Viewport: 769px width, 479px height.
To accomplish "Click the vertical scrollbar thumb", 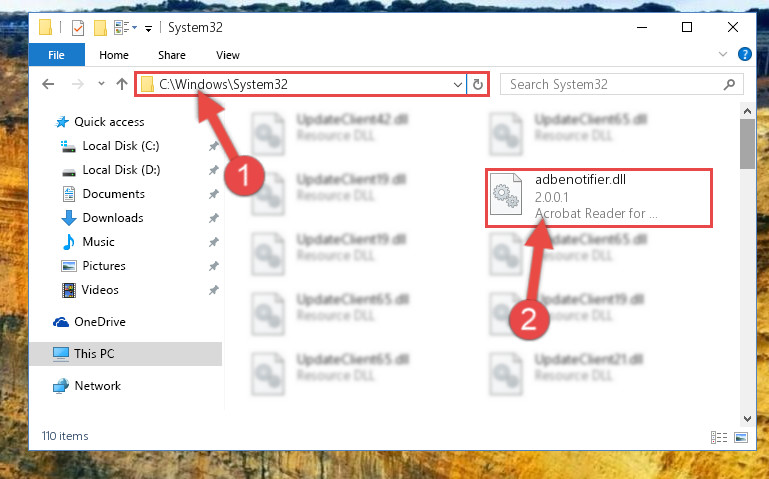I will click(747, 144).
